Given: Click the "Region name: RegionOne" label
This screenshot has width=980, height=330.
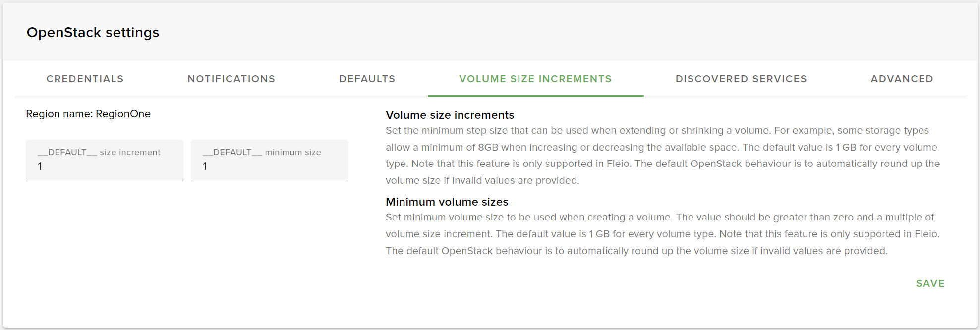Looking at the screenshot, I should tap(88, 114).
